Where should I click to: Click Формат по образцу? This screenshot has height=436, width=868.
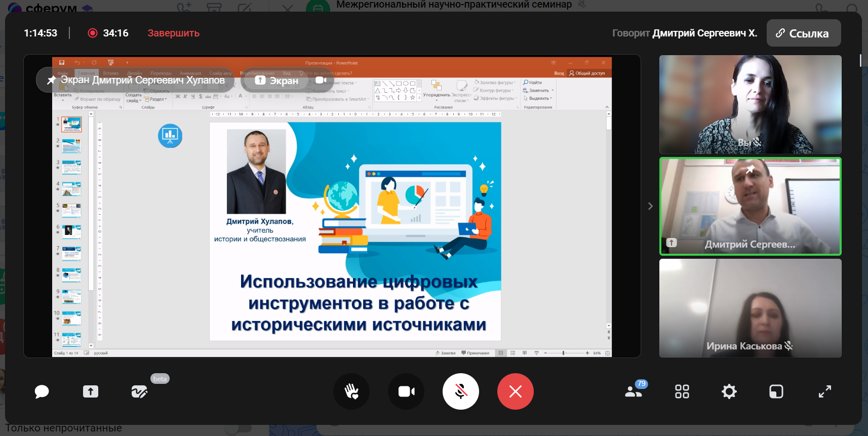tap(98, 99)
